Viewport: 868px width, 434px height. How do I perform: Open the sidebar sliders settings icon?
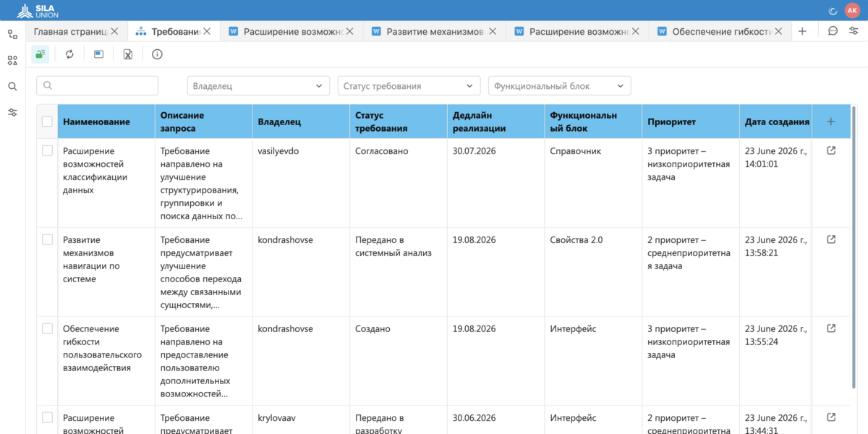click(12, 112)
